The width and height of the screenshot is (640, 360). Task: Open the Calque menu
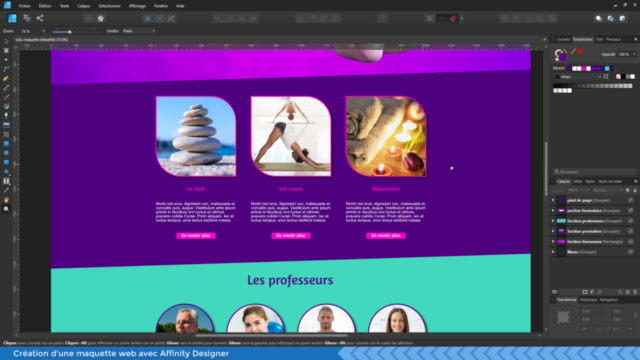pos(83,6)
